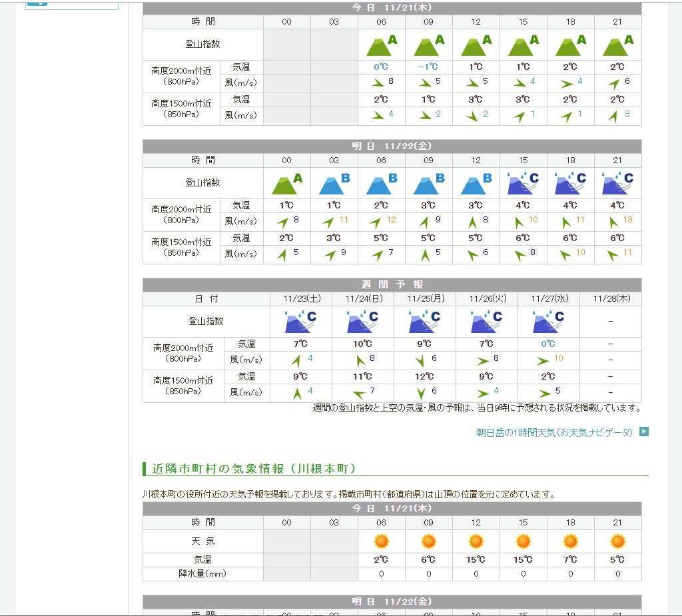The height and width of the screenshot is (616, 682).
Task: Open 朝日岳の1時間天気 (お天気ナビゲータ) link
Action: coord(554,432)
